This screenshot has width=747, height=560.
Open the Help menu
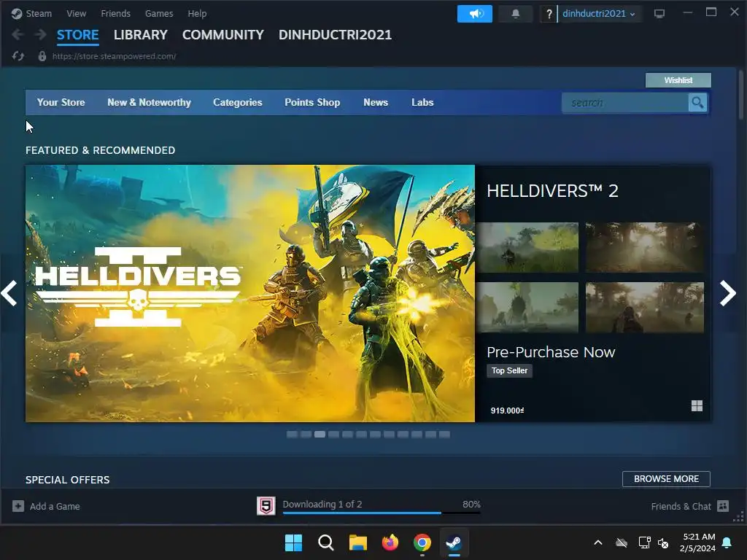click(x=197, y=13)
